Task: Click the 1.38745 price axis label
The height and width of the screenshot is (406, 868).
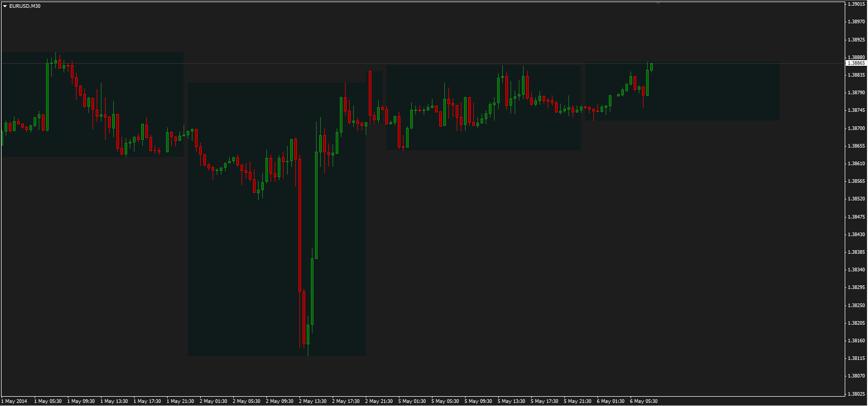Action: 856,110
